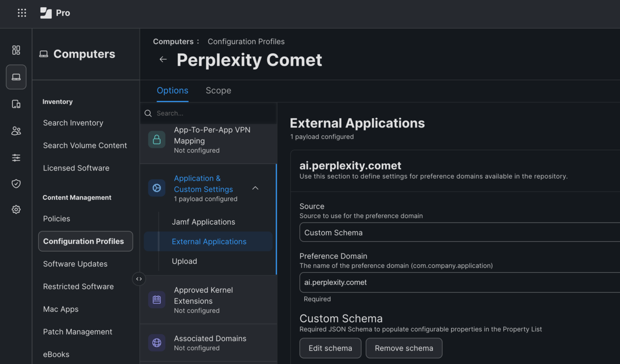This screenshot has height=364, width=620.
Task: Select the Computers laptop icon in rail
Action: pos(16,77)
